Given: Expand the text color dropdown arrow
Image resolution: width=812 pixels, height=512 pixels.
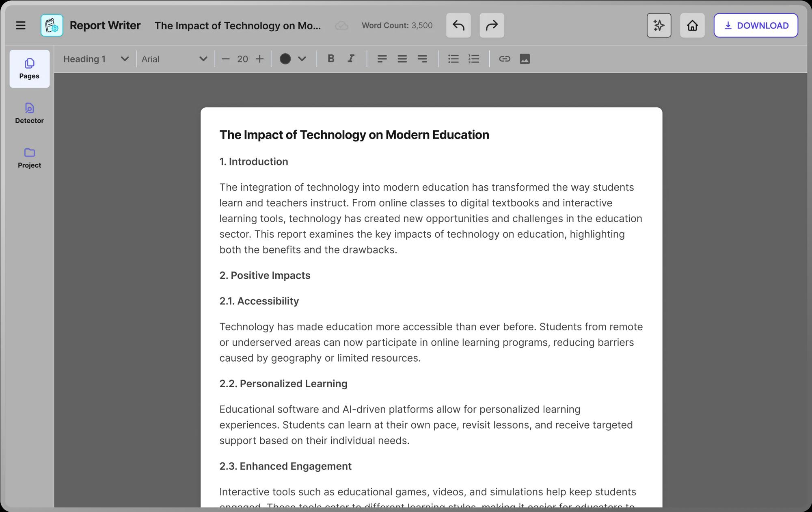Looking at the screenshot, I should 302,59.
